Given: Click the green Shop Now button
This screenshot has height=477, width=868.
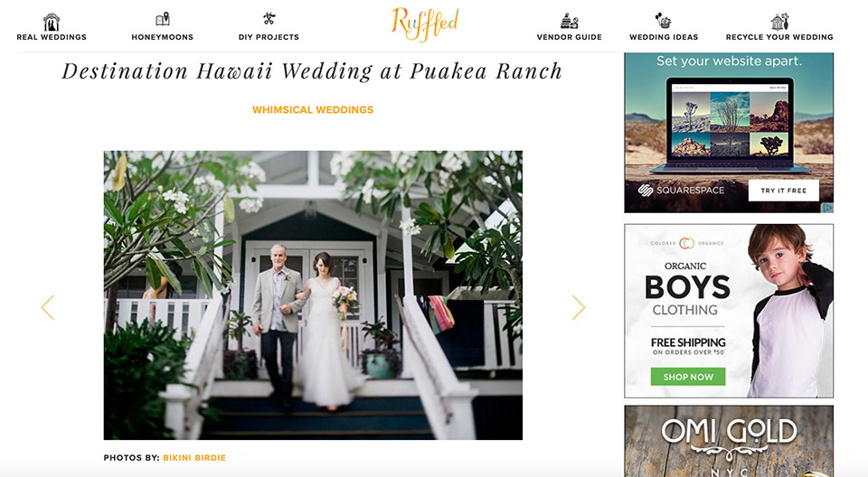Looking at the screenshot, I should [x=688, y=377].
